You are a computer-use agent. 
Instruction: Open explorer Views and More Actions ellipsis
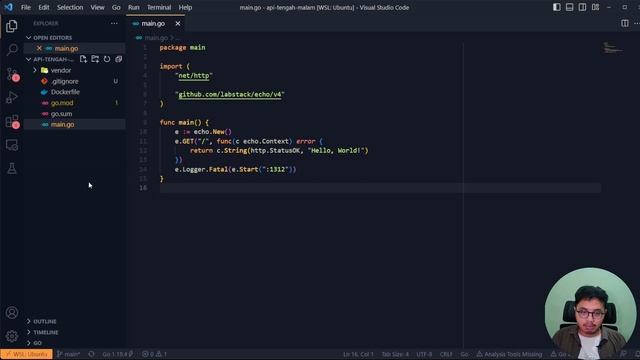click(x=114, y=24)
